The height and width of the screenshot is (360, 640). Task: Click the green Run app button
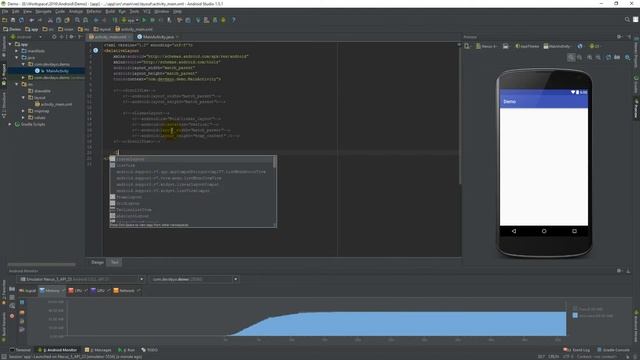click(x=144, y=20)
